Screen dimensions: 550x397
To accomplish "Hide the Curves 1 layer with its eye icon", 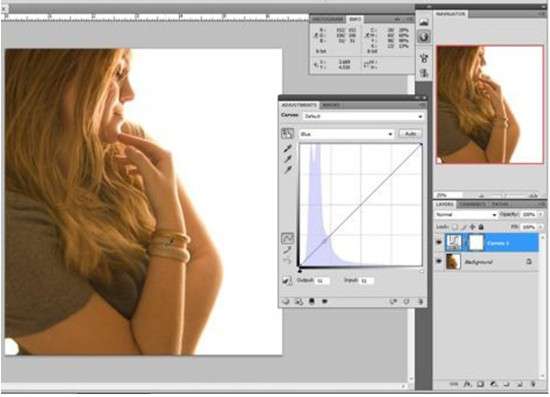I will tap(439, 242).
